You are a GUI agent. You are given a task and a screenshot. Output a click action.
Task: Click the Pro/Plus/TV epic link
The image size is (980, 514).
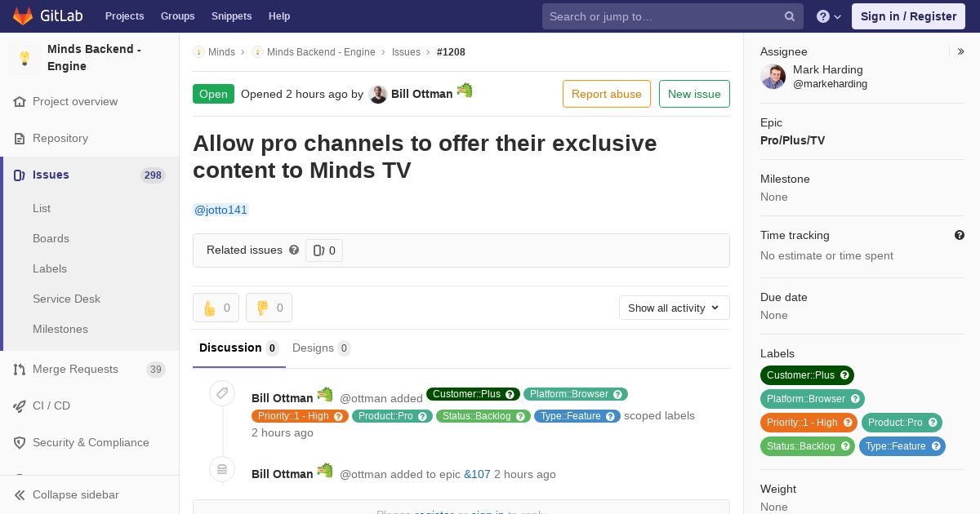[792, 140]
